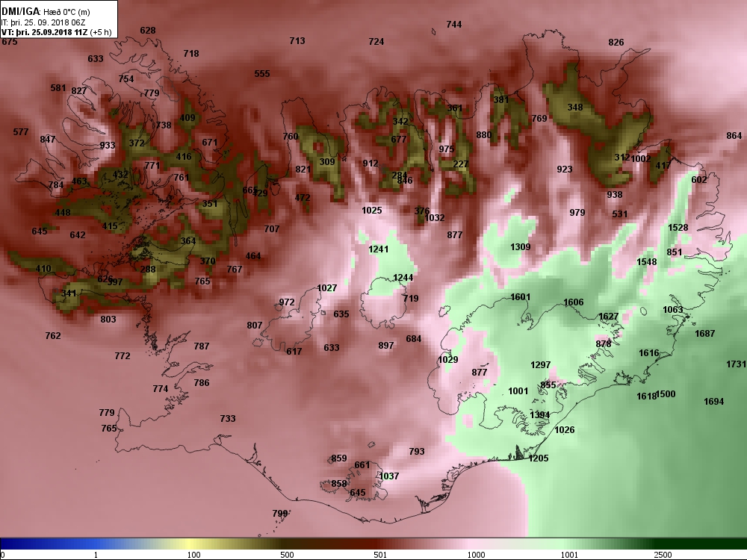The image size is (747, 560).
Task: Click the map value 1309
Action: [x=520, y=246]
